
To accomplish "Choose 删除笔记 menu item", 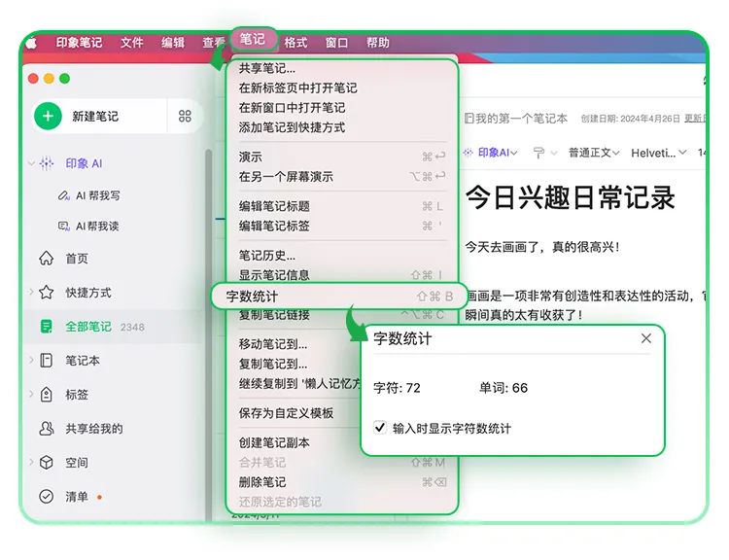I will 342,482.
